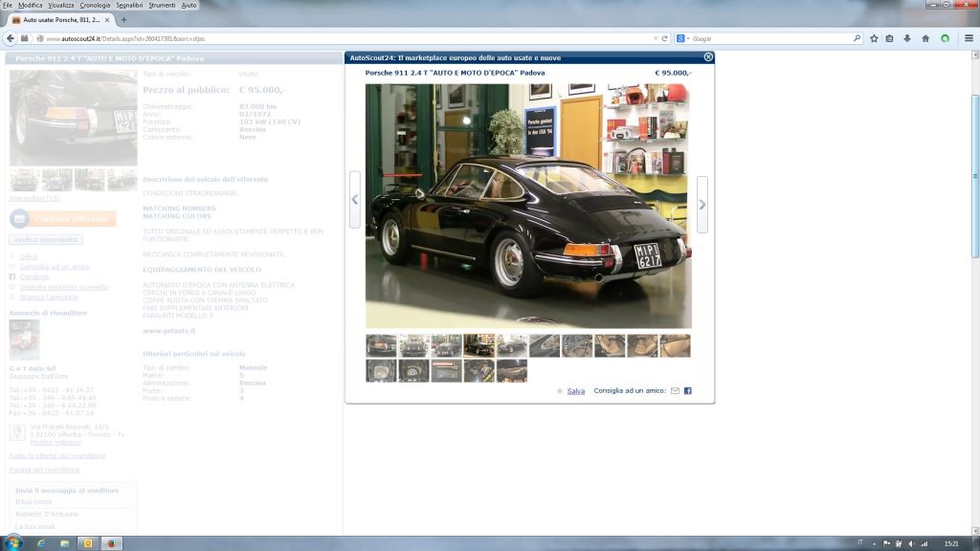Switch to Firefox in the taskbar
980x551 pixels.
pos(111,543)
